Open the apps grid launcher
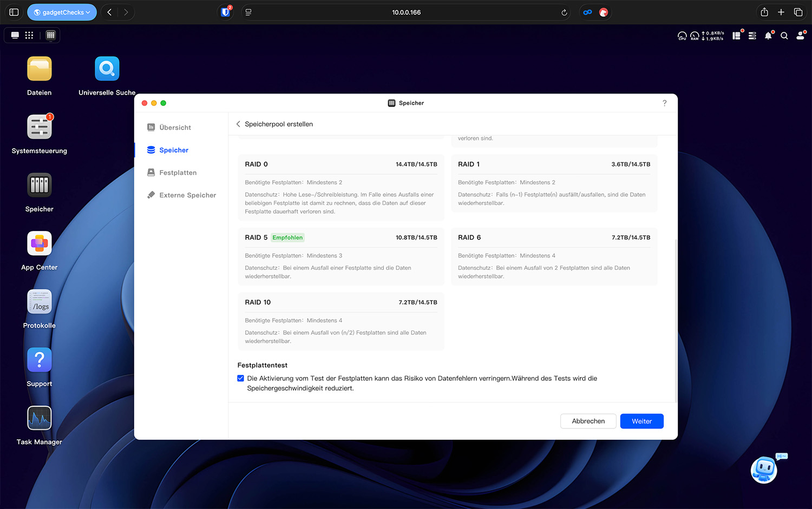 click(x=29, y=35)
